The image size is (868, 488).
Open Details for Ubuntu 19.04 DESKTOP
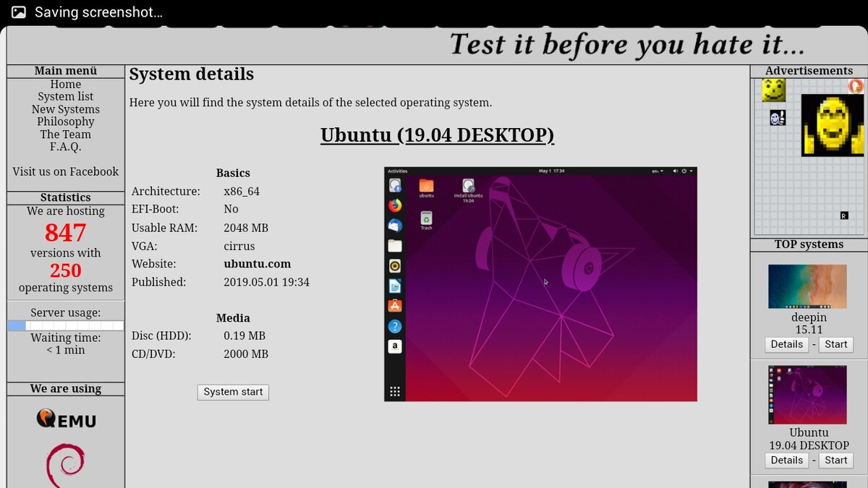point(787,460)
